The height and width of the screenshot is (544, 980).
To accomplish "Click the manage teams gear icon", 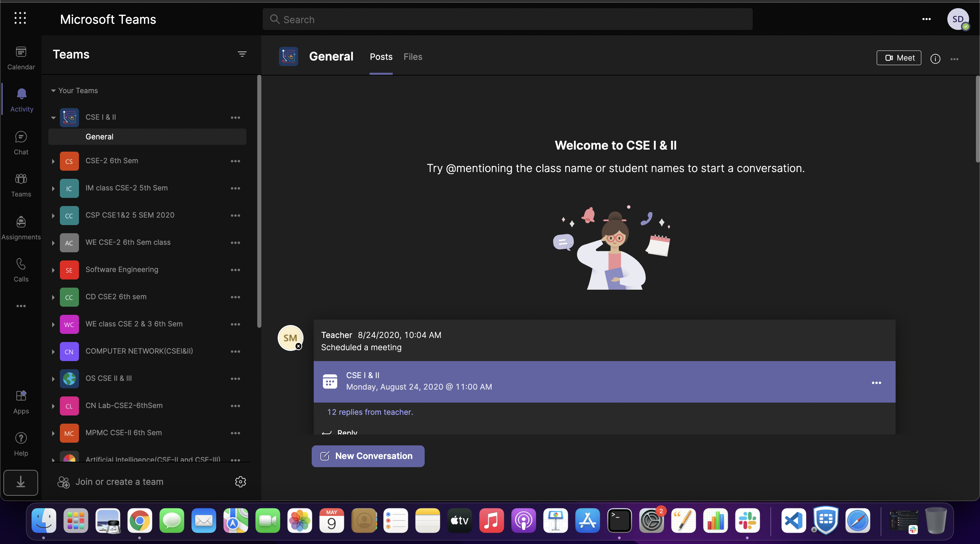I will (241, 482).
